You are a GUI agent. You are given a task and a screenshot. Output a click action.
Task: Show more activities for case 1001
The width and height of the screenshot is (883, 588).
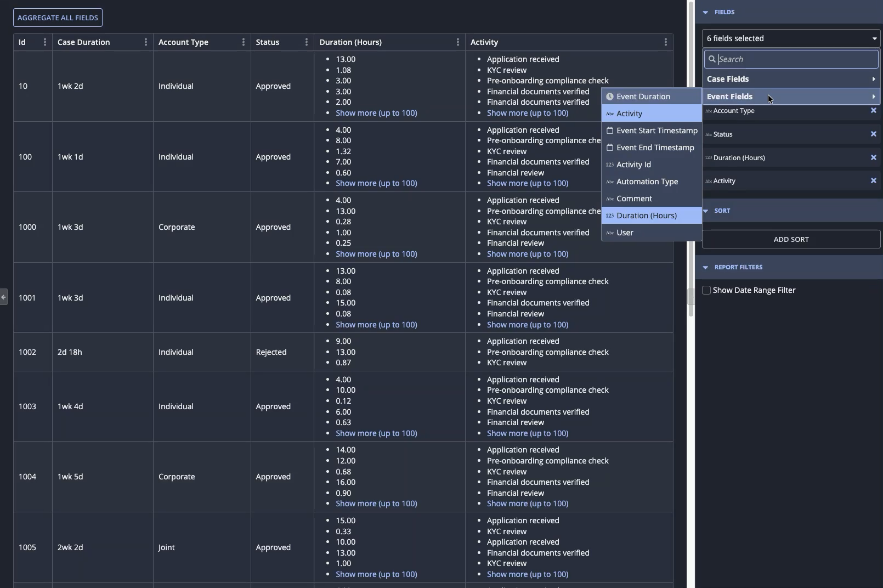(528, 325)
